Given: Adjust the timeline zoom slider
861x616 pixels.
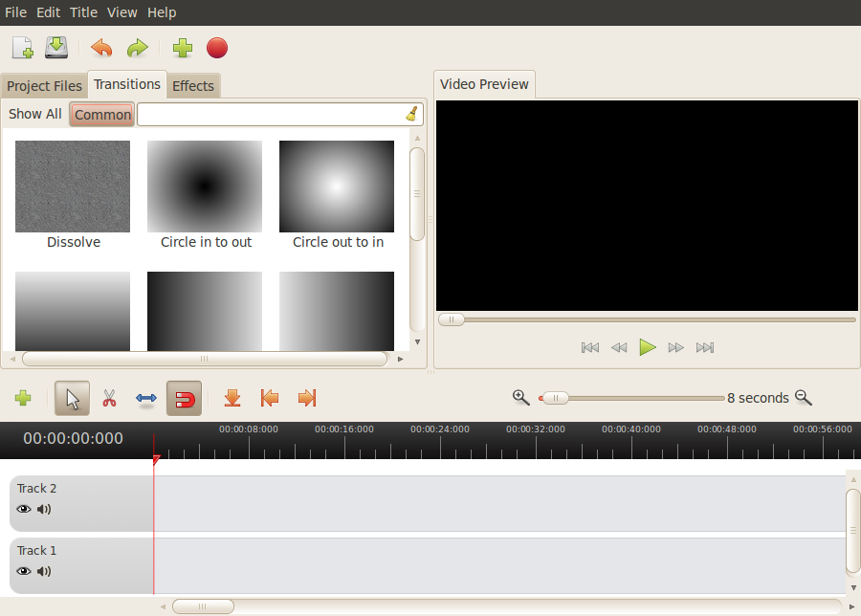Looking at the screenshot, I should point(555,397).
